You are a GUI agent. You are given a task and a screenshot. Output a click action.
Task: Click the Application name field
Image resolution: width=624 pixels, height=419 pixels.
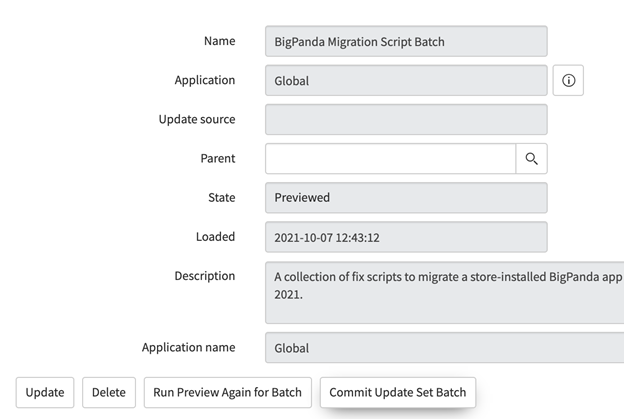445,348
